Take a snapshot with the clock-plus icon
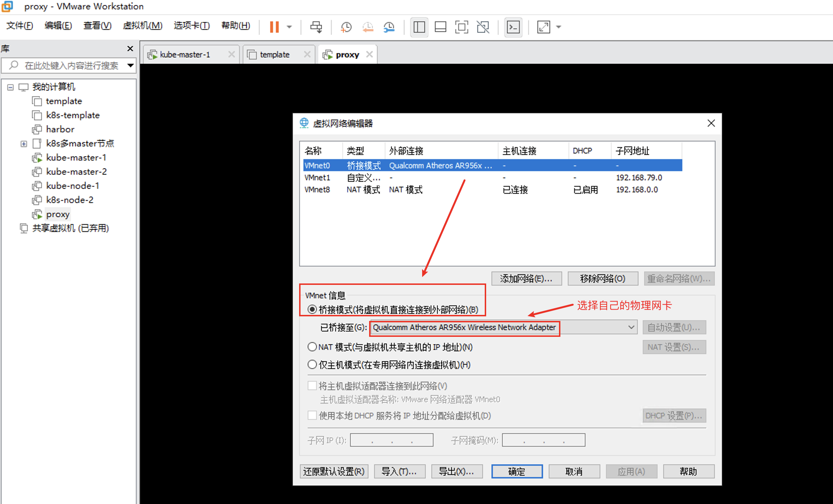 click(346, 27)
